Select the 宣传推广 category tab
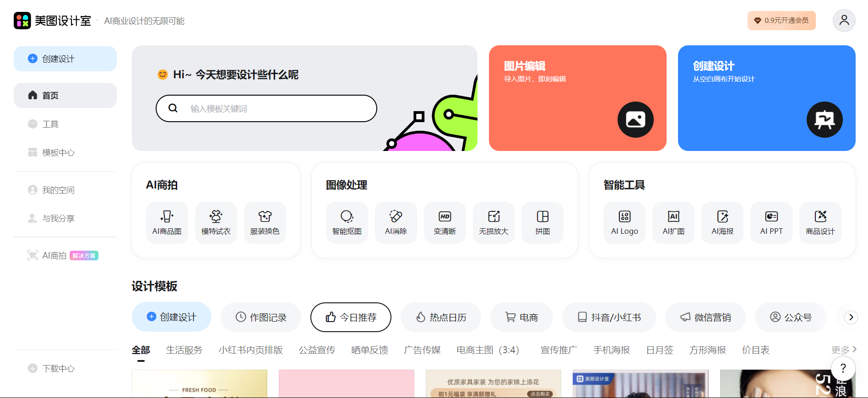Viewport: 868px width, 398px height. click(x=559, y=350)
